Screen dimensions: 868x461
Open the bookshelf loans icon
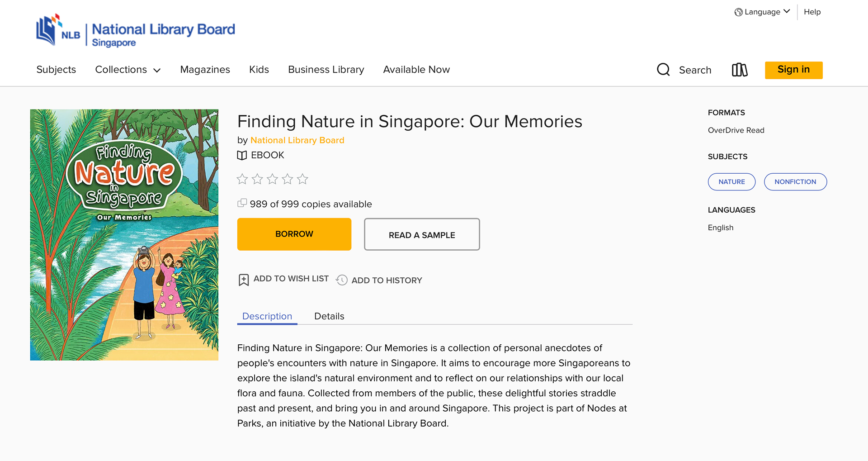pos(740,70)
